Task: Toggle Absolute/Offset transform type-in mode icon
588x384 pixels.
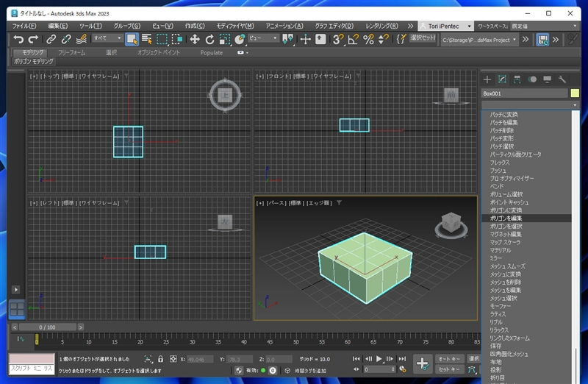Action: 173,359
